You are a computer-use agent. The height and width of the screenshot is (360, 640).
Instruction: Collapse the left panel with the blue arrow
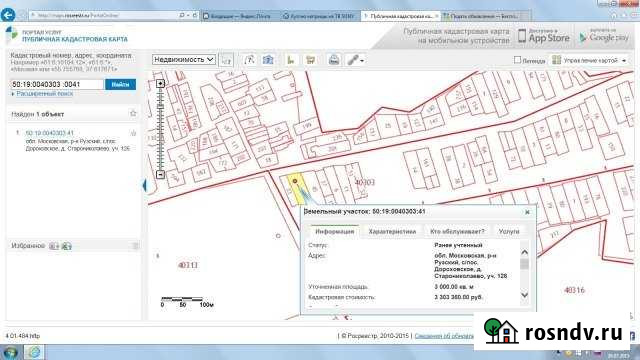click(x=144, y=185)
